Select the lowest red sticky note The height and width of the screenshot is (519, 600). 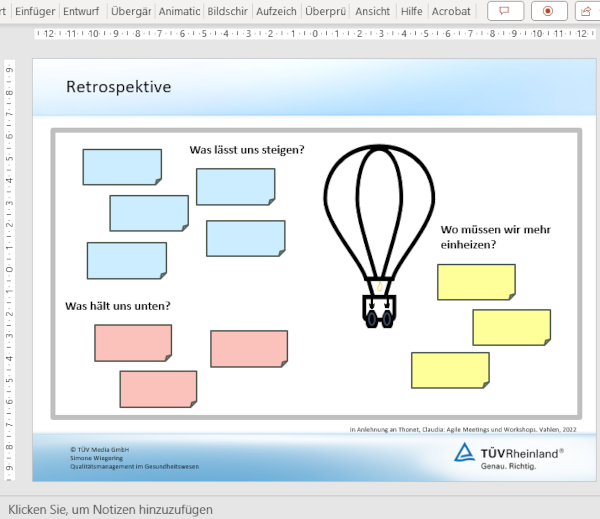point(158,389)
